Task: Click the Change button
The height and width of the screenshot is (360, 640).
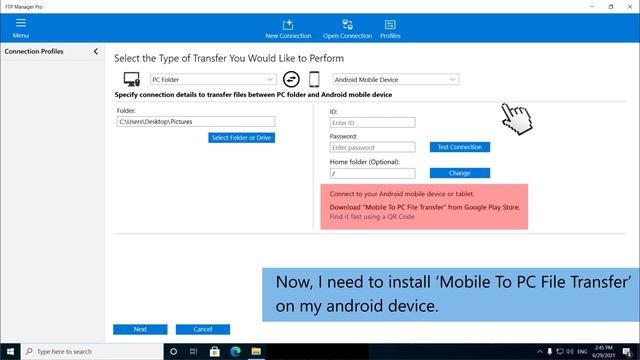Action: coord(460,173)
